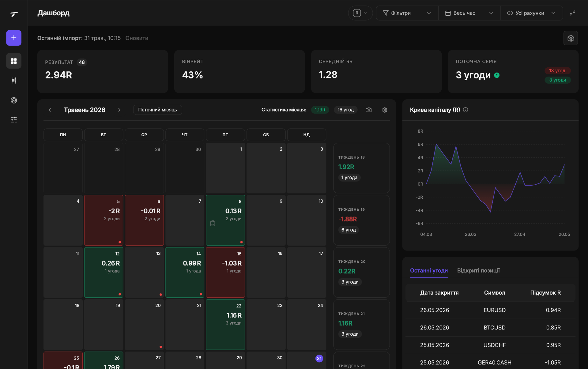
Task: Click the Дашборд page title
Action: (53, 13)
